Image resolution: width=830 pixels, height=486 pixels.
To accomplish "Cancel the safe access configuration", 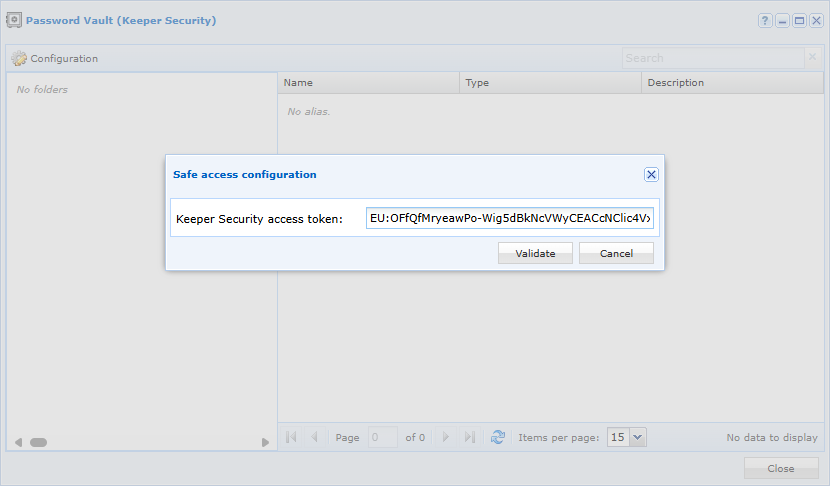I will tap(616, 253).
